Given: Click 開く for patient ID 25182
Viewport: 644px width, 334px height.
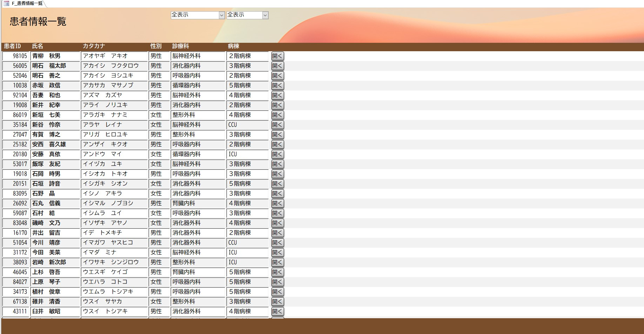Looking at the screenshot, I should pos(277,144).
